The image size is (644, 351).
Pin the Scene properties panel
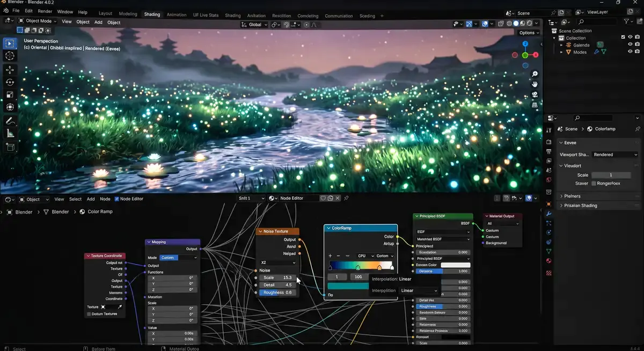(x=637, y=129)
